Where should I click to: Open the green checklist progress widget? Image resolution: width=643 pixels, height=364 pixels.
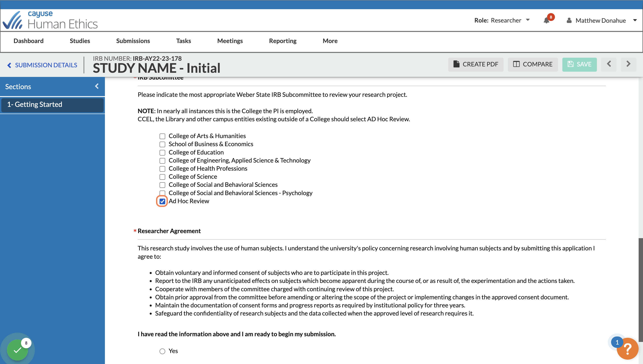click(x=17, y=350)
